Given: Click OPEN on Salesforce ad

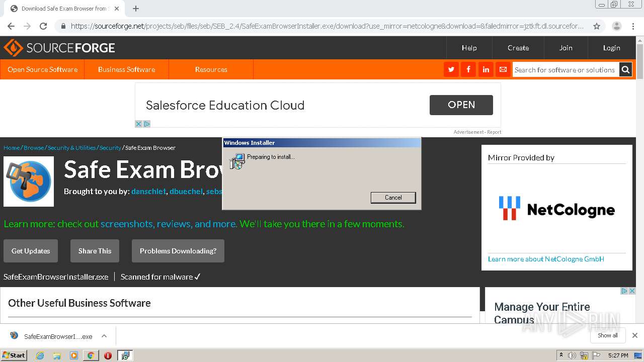Looking at the screenshot, I should [x=461, y=105].
